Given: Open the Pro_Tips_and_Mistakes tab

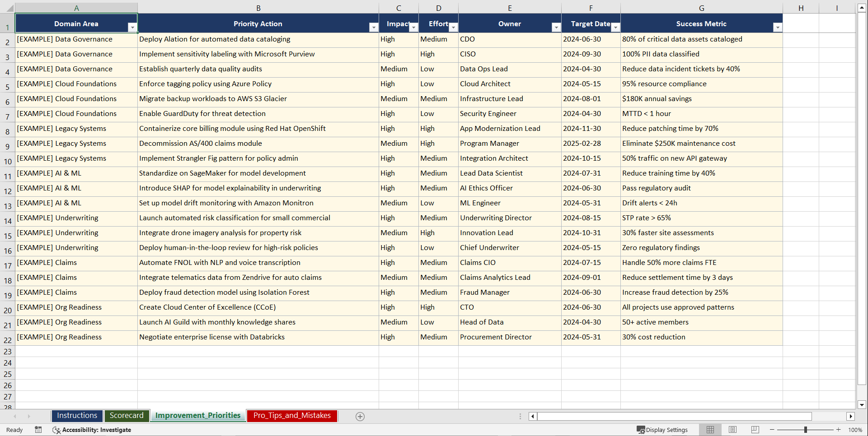Looking at the screenshot, I should point(291,416).
